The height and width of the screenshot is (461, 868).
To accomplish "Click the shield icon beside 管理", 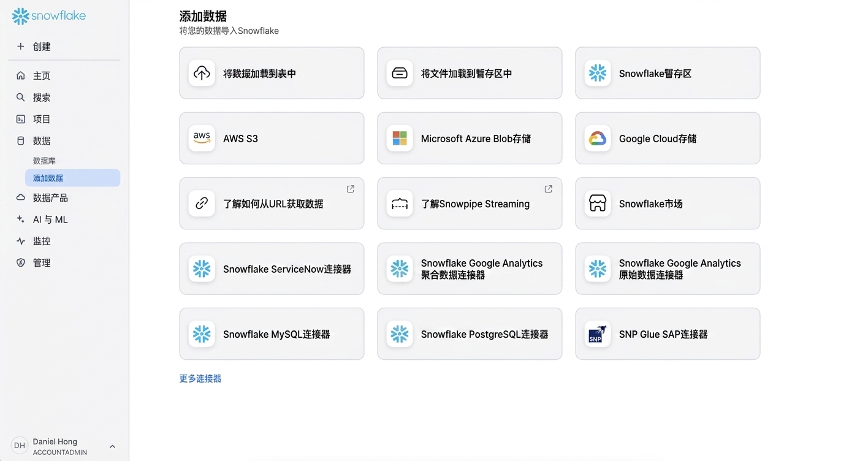I will (x=21, y=263).
